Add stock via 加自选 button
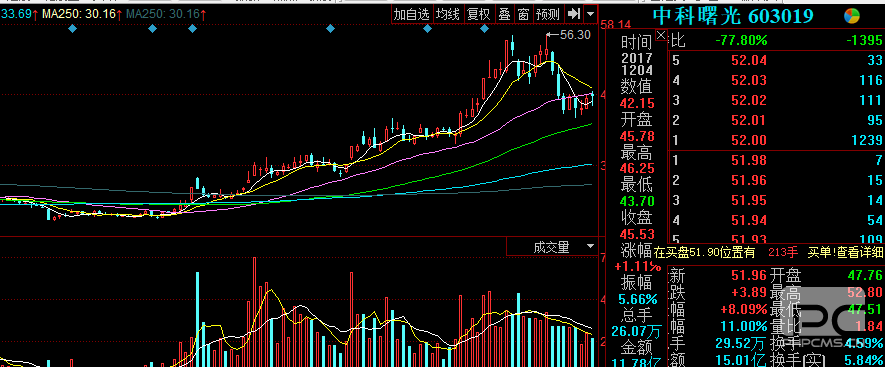This screenshot has height=367, width=885. pos(411,14)
